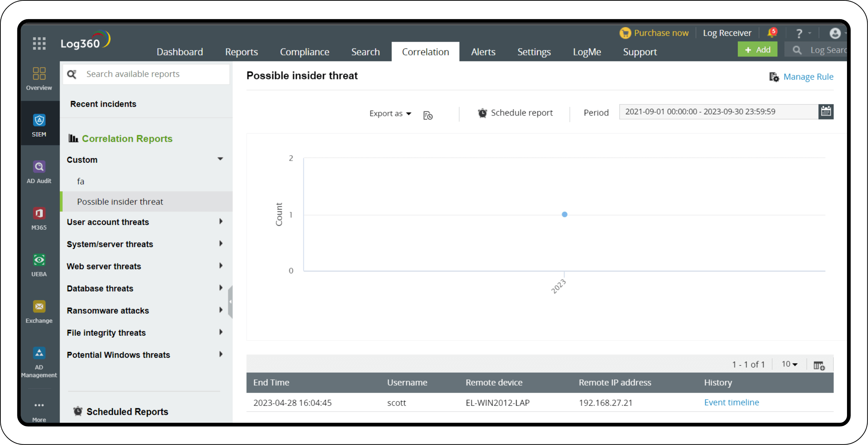Click the Exchange sidebar icon
This screenshot has width=868, height=445.
click(x=39, y=311)
